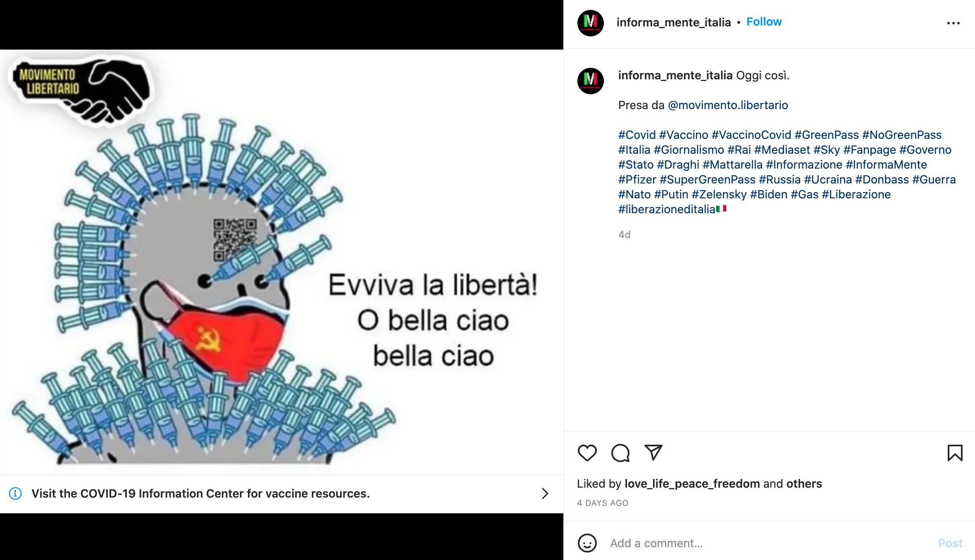Viewport: 975px width, 560px height.
Task: Open caption author avatar next to Oggi così
Action: click(590, 81)
